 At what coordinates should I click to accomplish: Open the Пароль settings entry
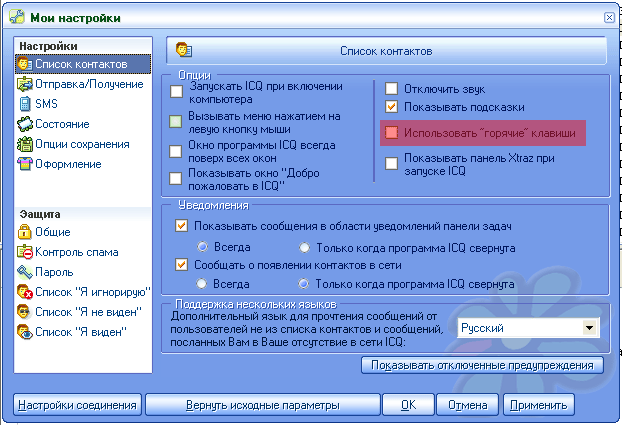click(x=45, y=272)
